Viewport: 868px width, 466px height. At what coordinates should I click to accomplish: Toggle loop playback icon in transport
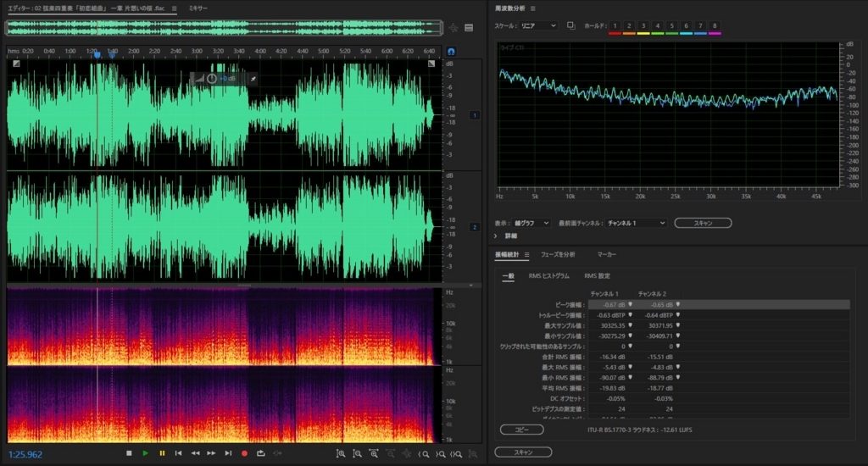pyautogui.click(x=261, y=453)
